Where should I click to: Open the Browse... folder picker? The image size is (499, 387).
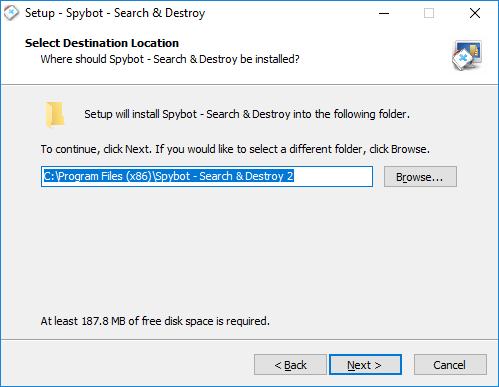[x=420, y=177]
